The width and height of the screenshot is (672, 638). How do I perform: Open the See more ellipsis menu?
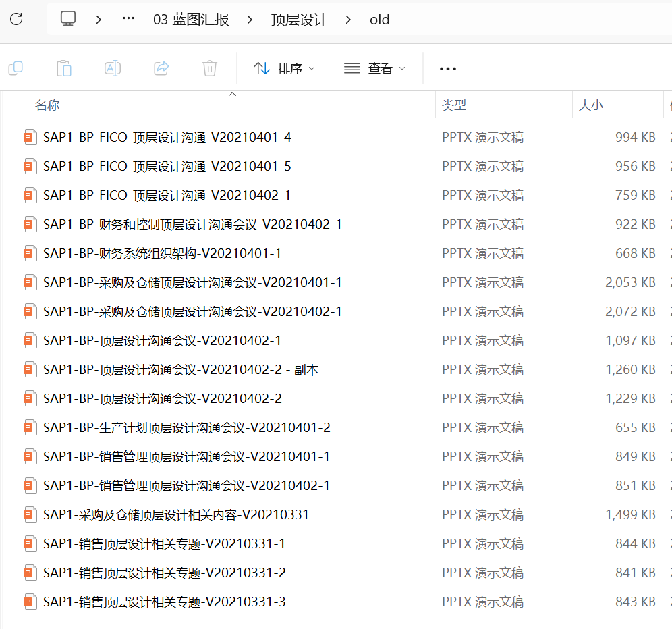(448, 68)
